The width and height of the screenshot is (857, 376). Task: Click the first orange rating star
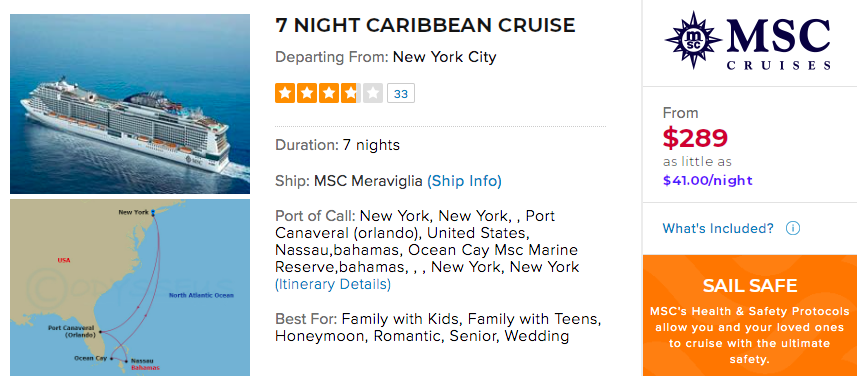pyautogui.click(x=285, y=93)
